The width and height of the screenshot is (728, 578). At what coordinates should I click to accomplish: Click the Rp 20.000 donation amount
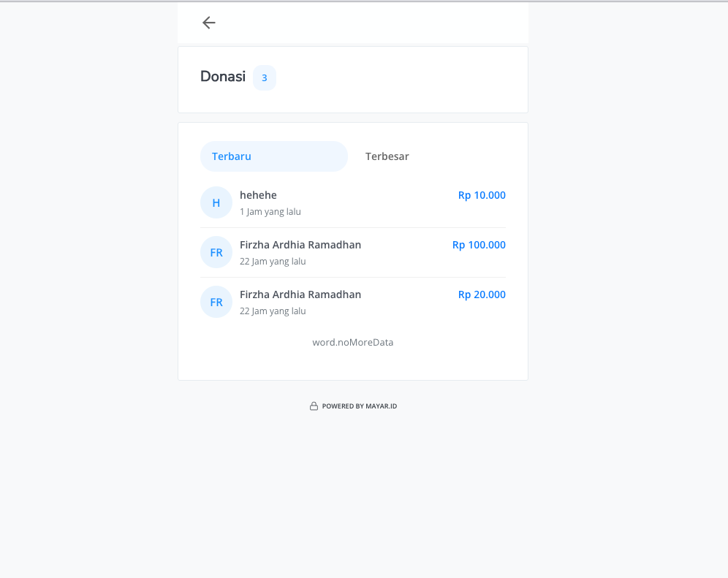pyautogui.click(x=482, y=294)
